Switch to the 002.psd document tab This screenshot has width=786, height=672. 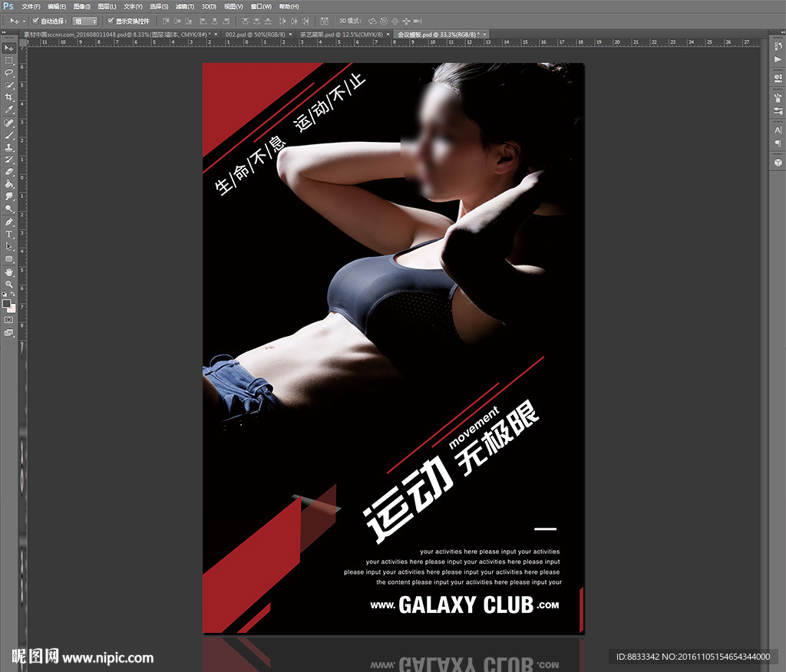coord(255,35)
